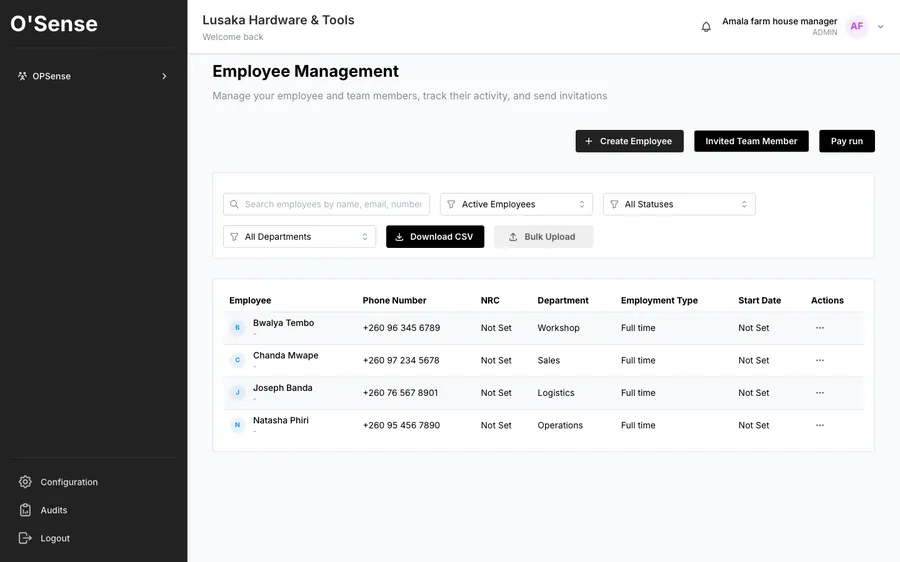900x562 pixels.
Task: Click the Department column header
Action: [x=562, y=300]
